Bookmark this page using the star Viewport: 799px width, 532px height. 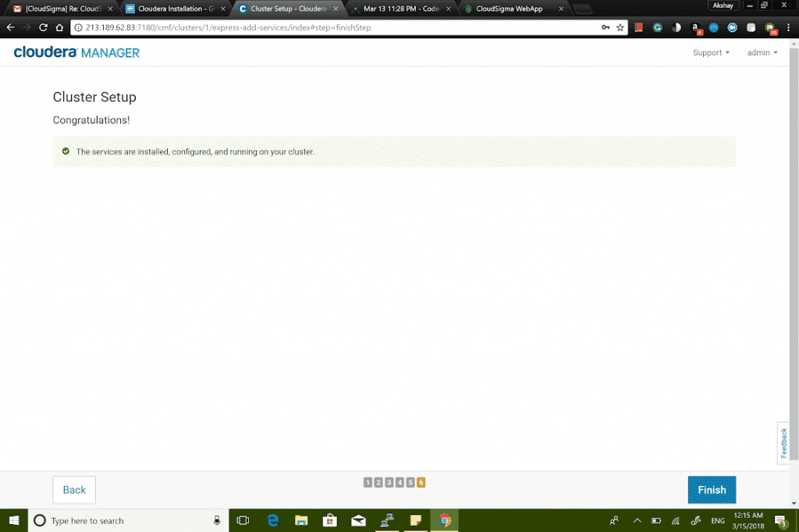point(620,27)
